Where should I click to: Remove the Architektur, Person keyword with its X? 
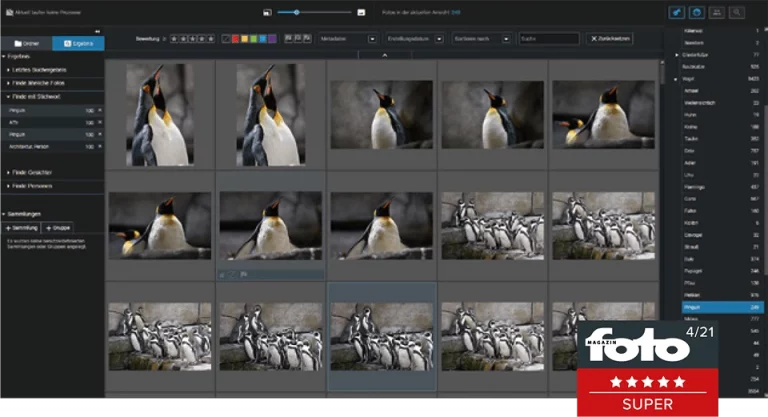pyautogui.click(x=99, y=146)
